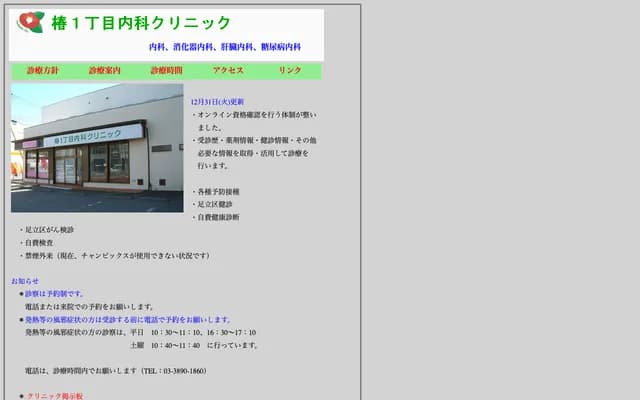Click the TEL：03-3890-1860 text
640x400 pixels.
174,371
